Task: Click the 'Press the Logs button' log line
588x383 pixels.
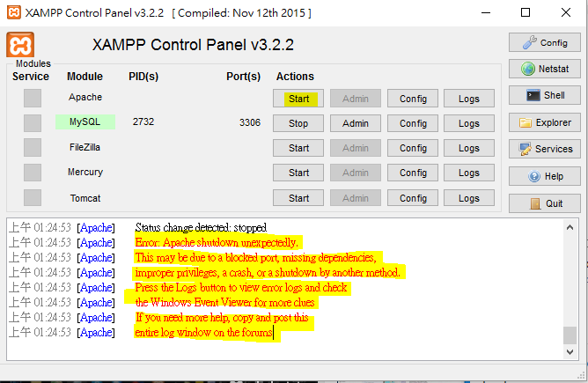Action: (241, 288)
